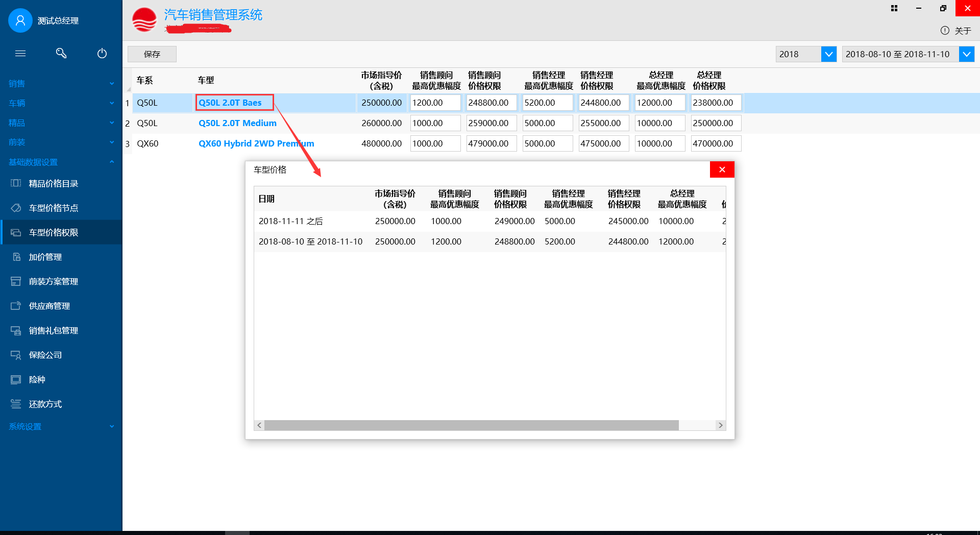Click the horizontal scrollbar in 车型价格 dialog
The image size is (980, 535).
(471, 425)
